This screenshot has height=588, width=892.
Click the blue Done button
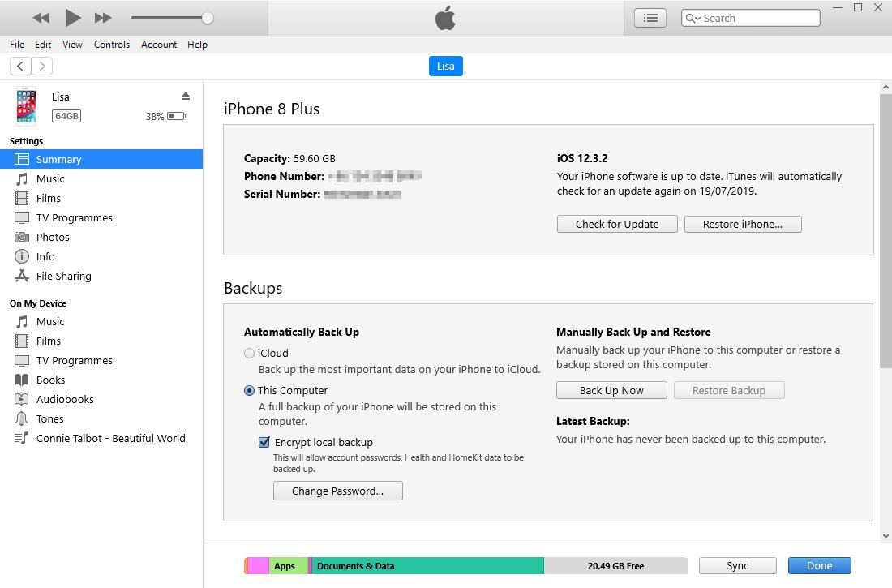[820, 566]
